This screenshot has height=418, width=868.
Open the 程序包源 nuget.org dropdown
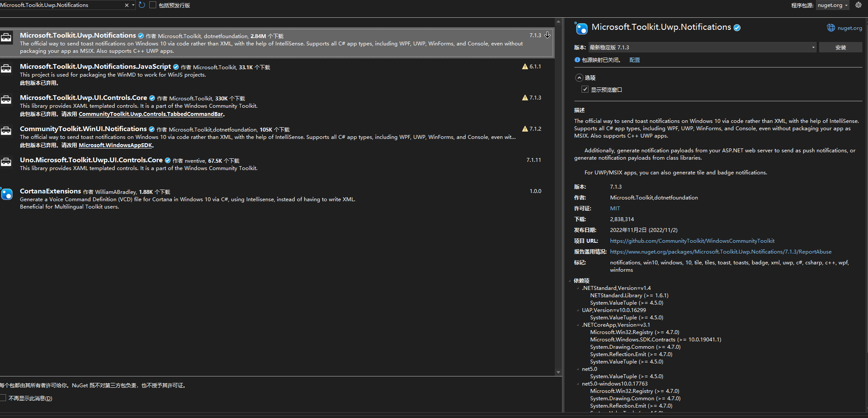pos(833,5)
